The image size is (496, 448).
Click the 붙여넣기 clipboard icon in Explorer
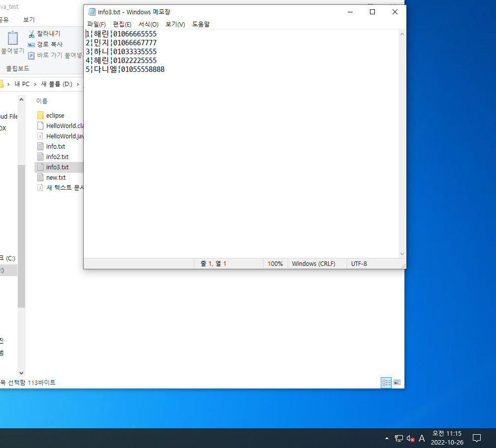tap(13, 38)
